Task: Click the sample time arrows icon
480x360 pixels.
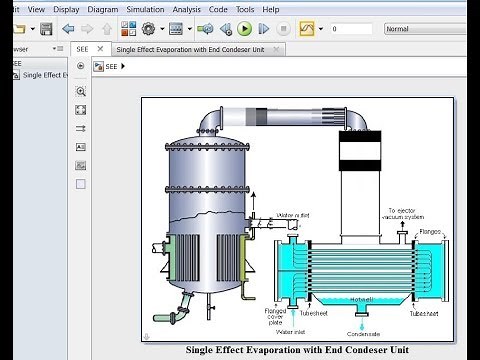Action: click(81, 128)
